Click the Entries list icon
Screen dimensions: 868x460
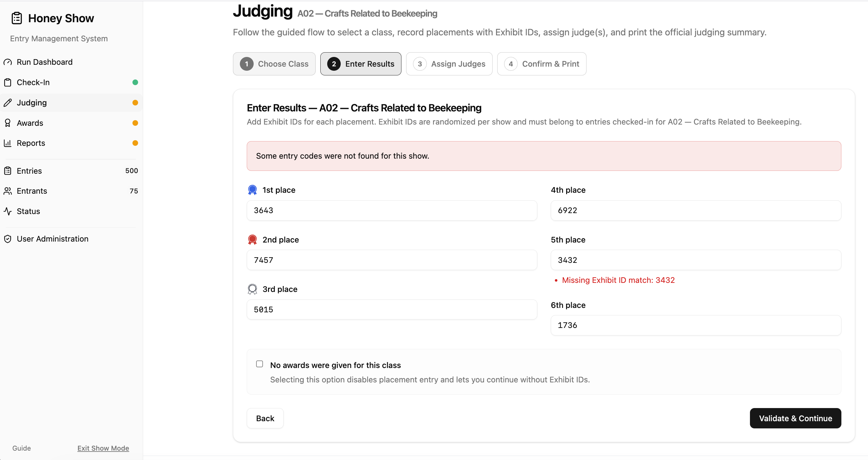click(8, 171)
